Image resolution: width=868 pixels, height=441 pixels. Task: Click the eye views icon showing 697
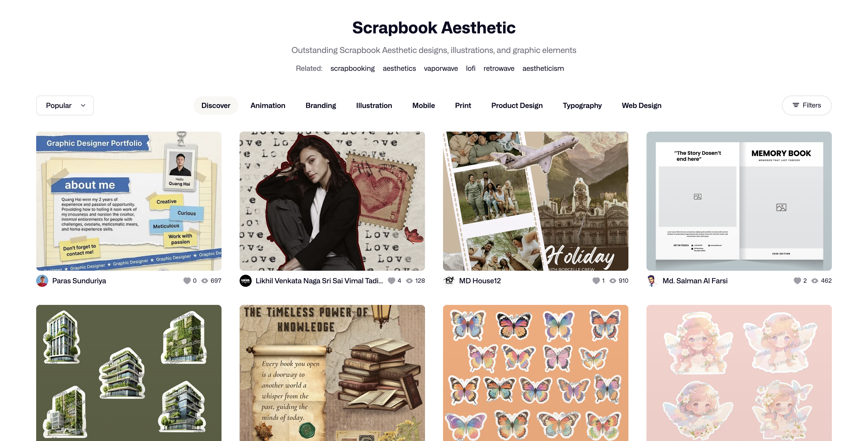pos(204,281)
